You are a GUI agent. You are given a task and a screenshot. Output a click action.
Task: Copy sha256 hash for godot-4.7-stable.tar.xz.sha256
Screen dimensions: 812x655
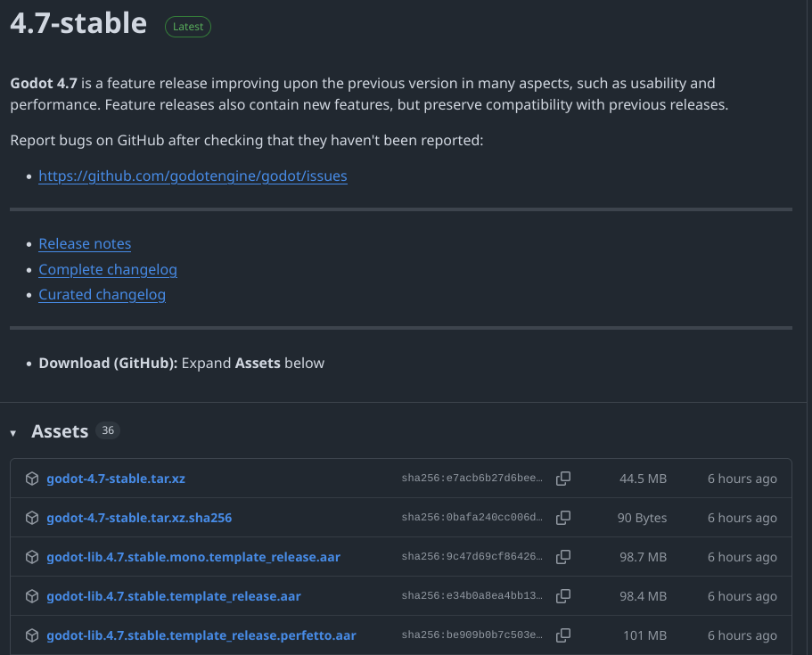(563, 518)
